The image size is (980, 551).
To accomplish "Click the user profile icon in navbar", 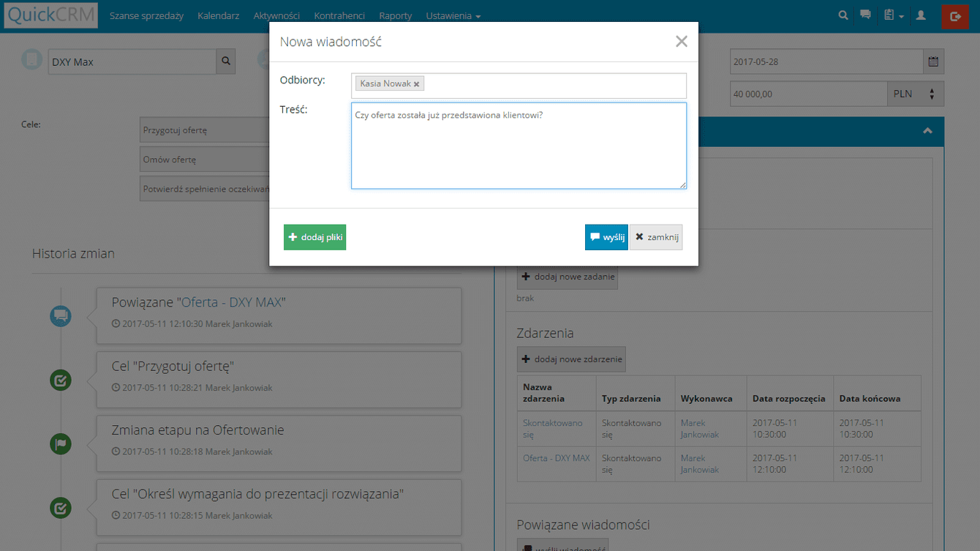I will coord(921,15).
